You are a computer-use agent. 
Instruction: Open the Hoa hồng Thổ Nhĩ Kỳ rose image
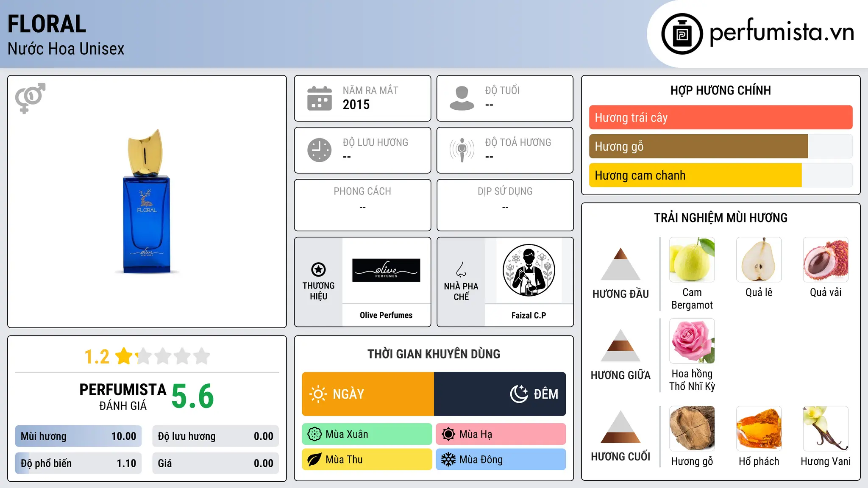point(692,341)
